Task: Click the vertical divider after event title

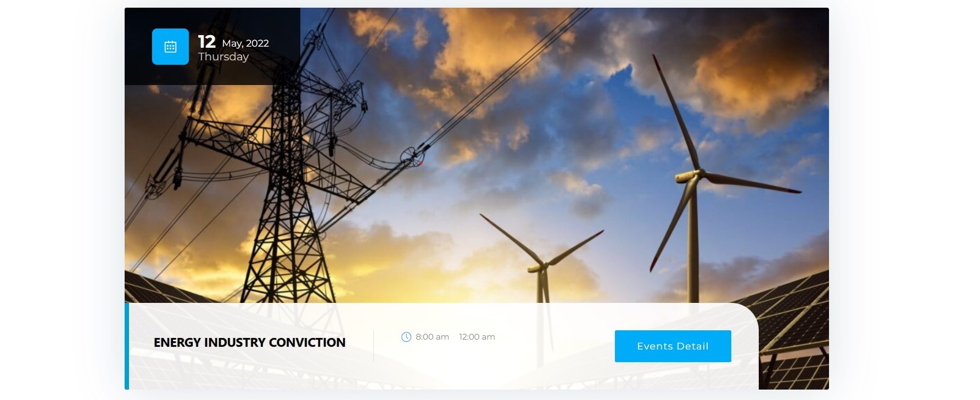Action: [x=373, y=346]
